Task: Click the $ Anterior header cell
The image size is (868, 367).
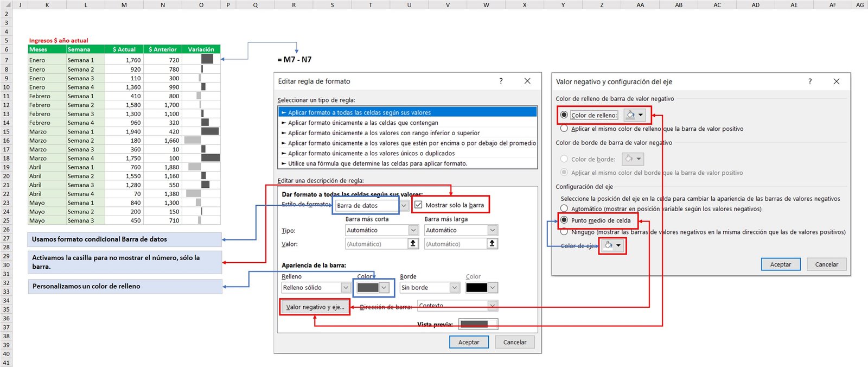Action: click(x=163, y=49)
